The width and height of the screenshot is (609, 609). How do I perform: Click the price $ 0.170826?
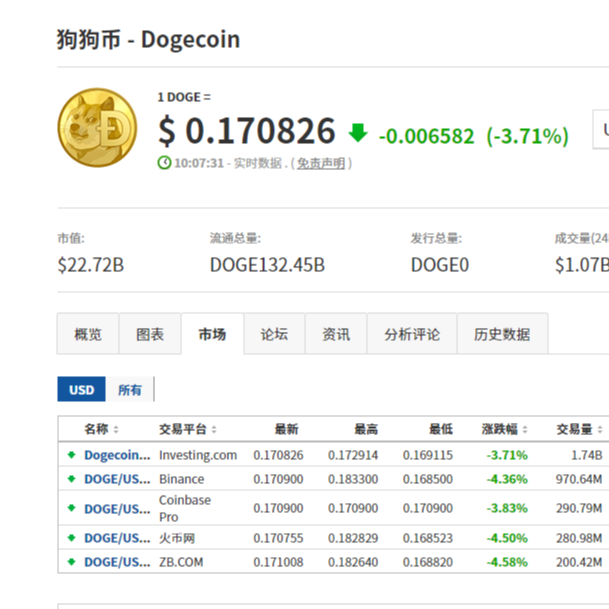[x=247, y=131]
